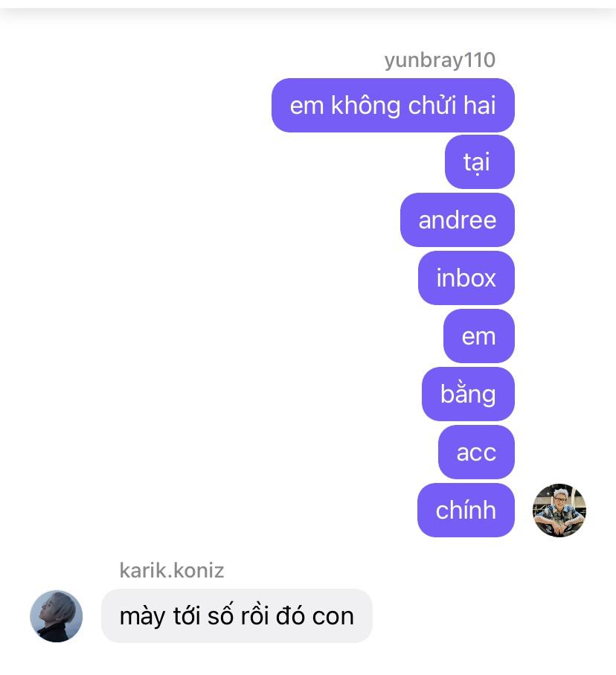Tap the 'mày tới số rồi đó con' reply
This screenshot has width=616, height=675.
click(x=237, y=616)
